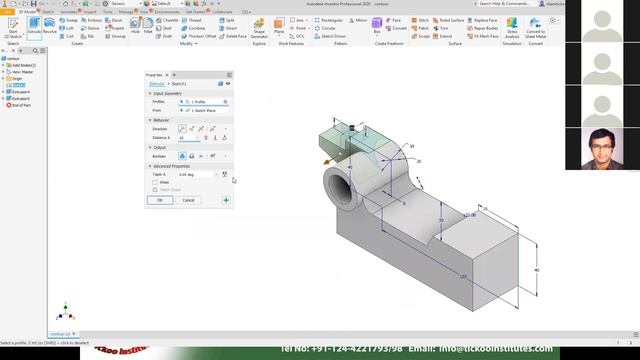Click Convert to Sheet Metal
This screenshot has height=360, width=640.
point(536,28)
